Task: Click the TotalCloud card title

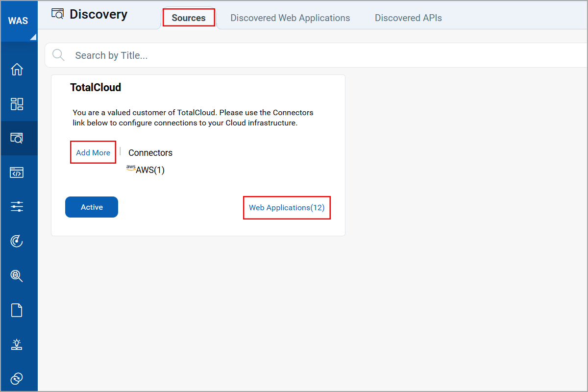Action: [96, 87]
